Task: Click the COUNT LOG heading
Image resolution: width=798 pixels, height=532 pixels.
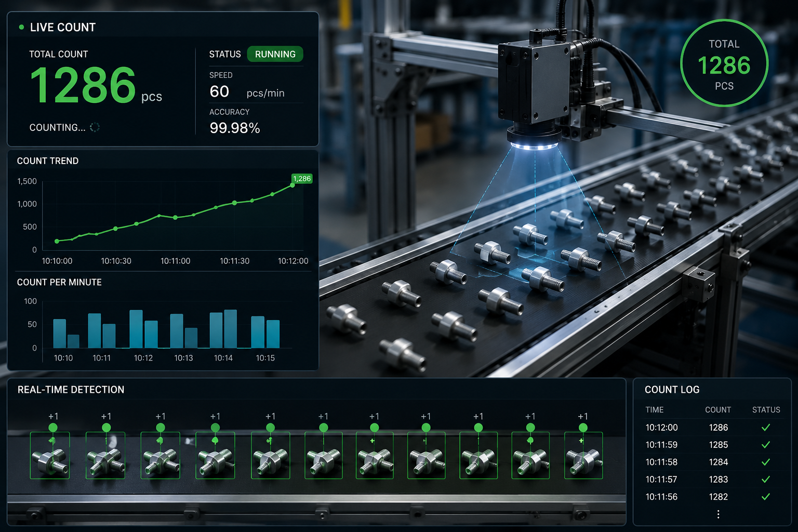Action: point(672,390)
